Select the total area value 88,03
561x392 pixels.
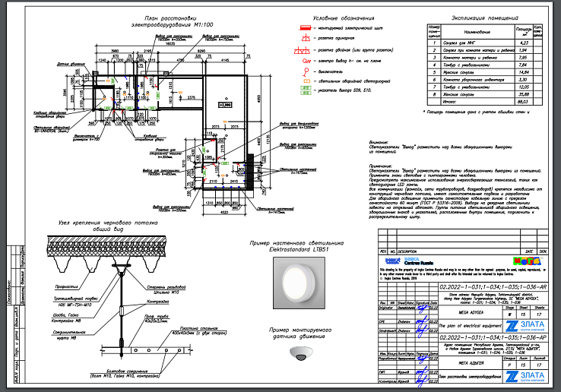[522, 100]
